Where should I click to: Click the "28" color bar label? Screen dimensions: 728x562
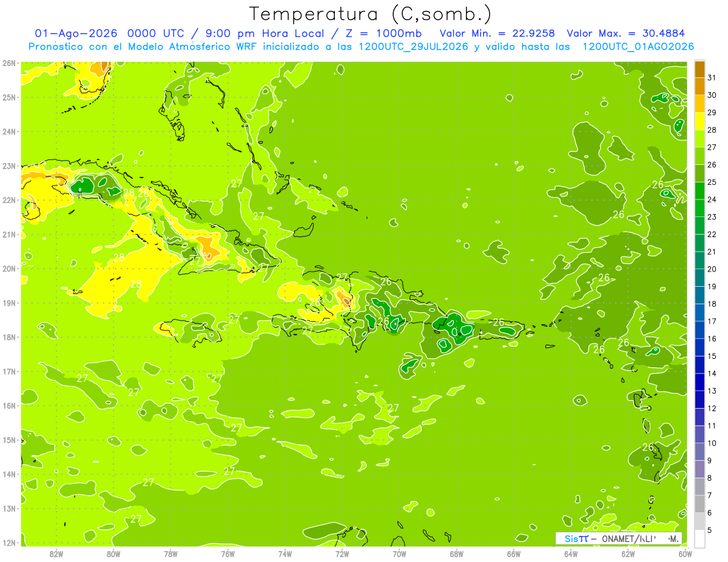pos(712,130)
